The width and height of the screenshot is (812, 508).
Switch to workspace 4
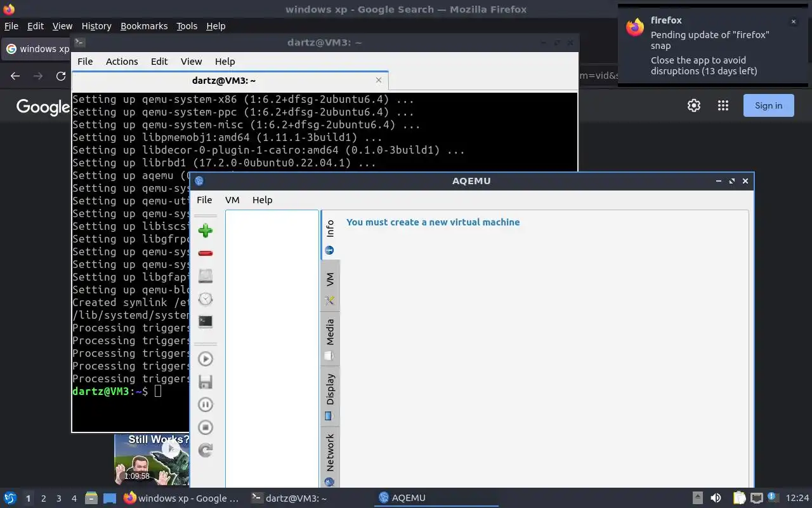coord(74,498)
